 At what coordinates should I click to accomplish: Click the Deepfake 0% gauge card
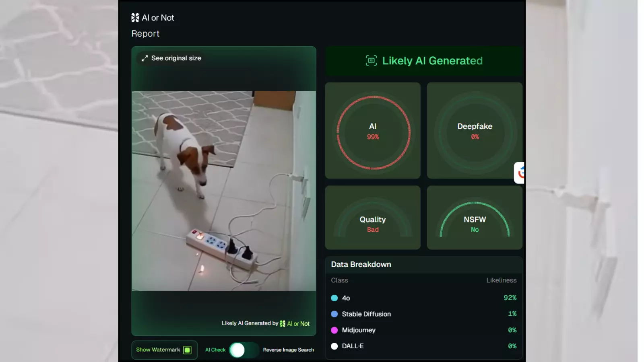(x=475, y=131)
